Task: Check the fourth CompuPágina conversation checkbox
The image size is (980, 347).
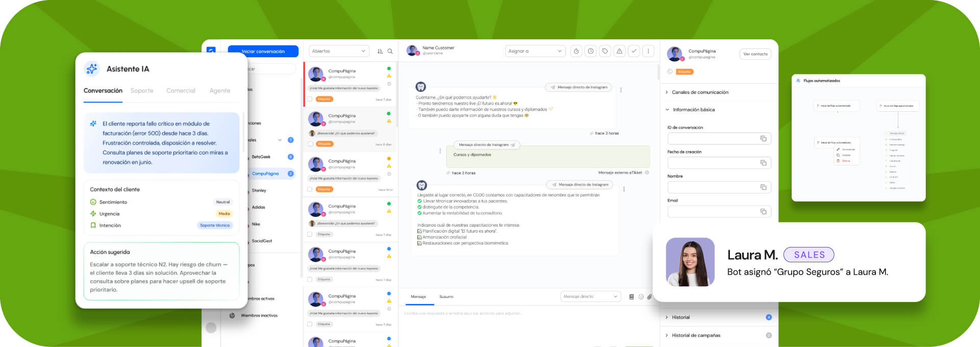Action: pos(310,234)
